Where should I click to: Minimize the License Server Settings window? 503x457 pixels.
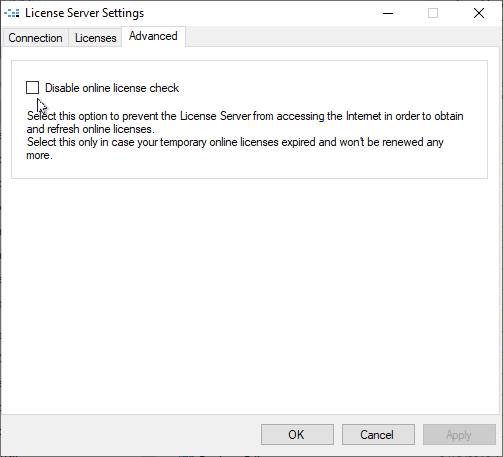click(388, 13)
